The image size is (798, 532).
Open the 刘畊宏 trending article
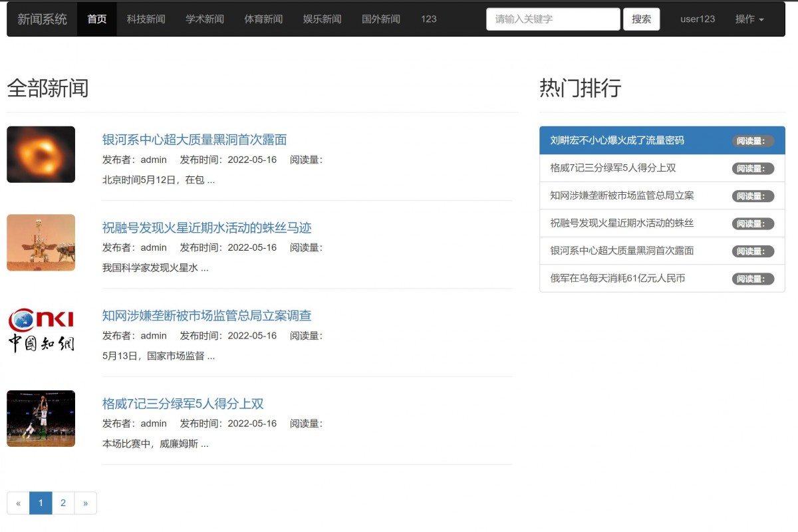612,141
